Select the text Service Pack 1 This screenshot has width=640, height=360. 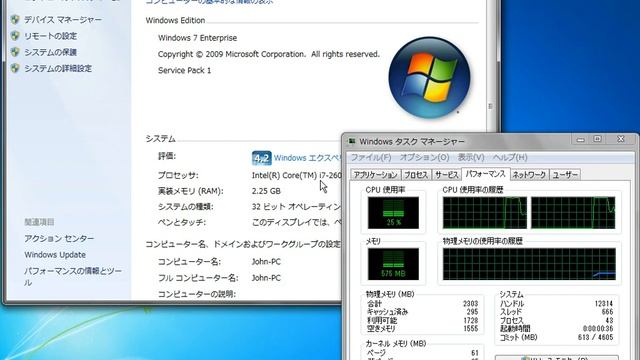pos(184,70)
